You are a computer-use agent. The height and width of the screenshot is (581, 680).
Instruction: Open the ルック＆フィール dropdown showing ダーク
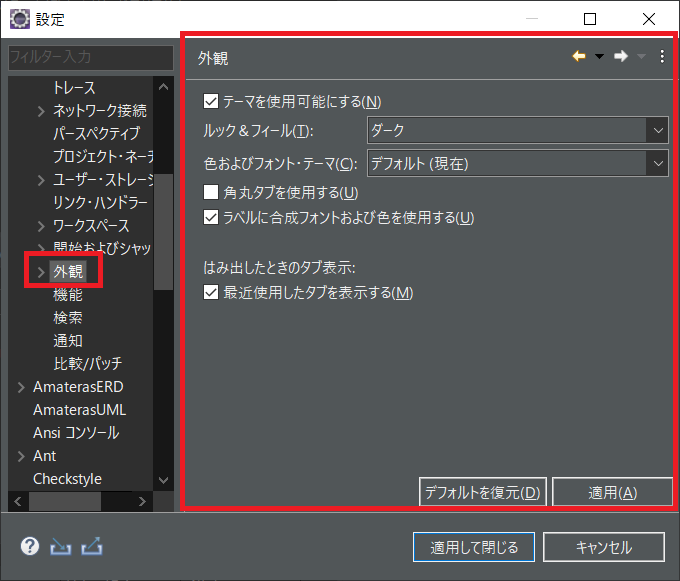tap(518, 130)
